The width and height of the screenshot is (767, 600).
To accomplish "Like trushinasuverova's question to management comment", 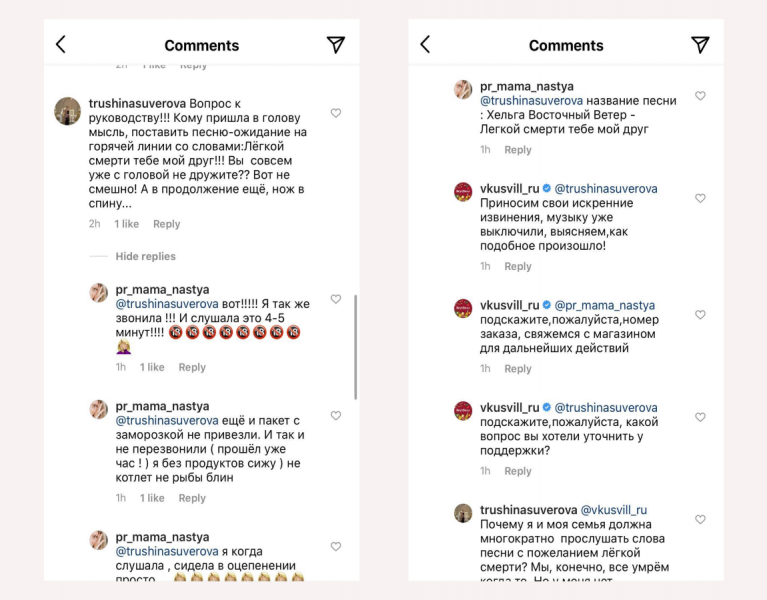I will click(336, 113).
